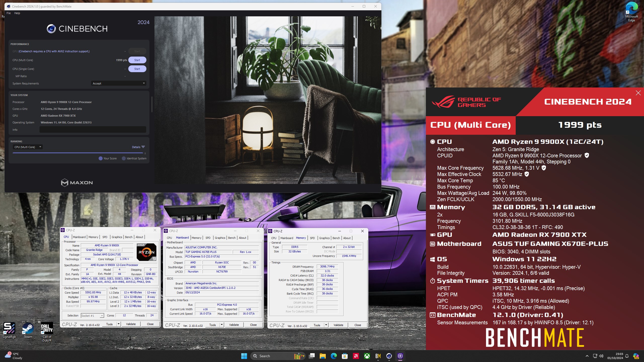Click the Core Speed value 5592.85 MHz
644x362 pixels.
(93, 293)
